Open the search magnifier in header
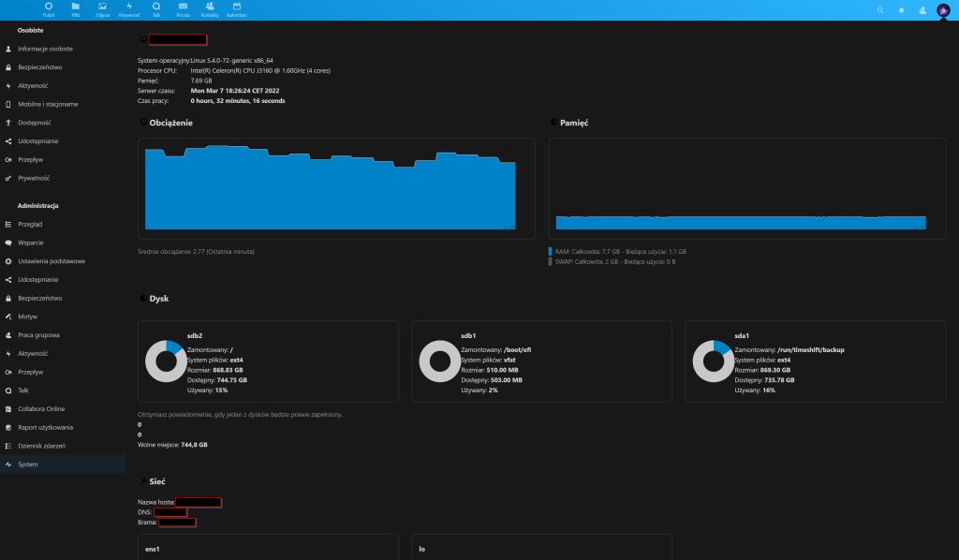The image size is (959, 560). click(880, 9)
